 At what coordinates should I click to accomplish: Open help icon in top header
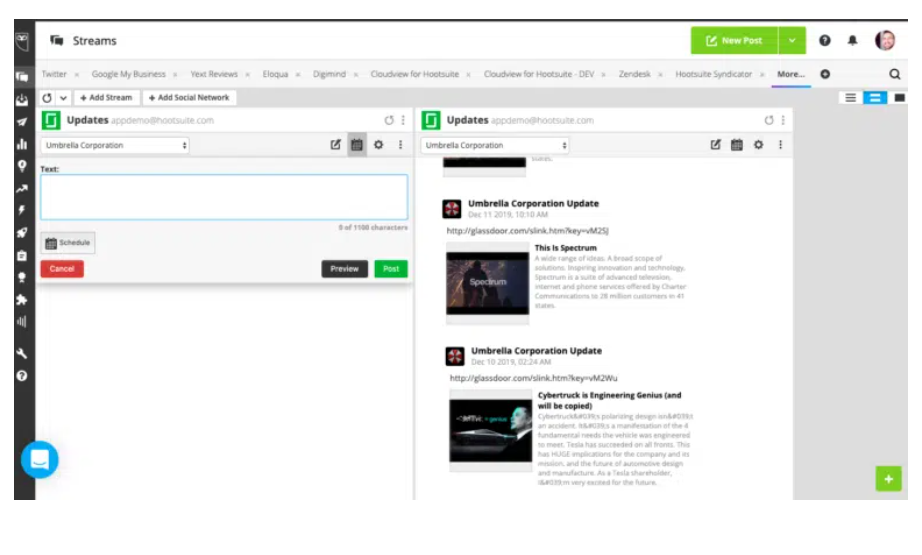click(x=825, y=41)
